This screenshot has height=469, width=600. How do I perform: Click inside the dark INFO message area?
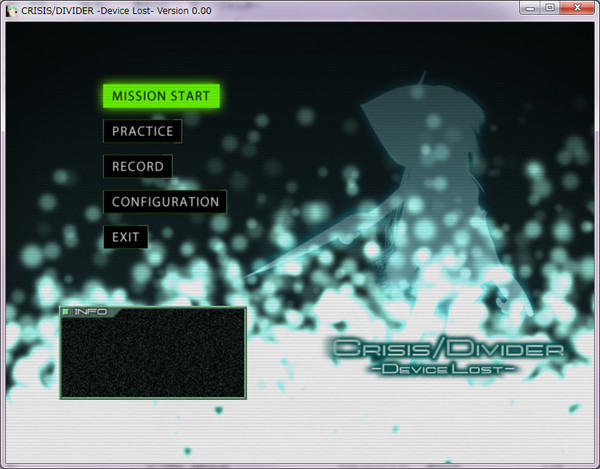[153, 357]
